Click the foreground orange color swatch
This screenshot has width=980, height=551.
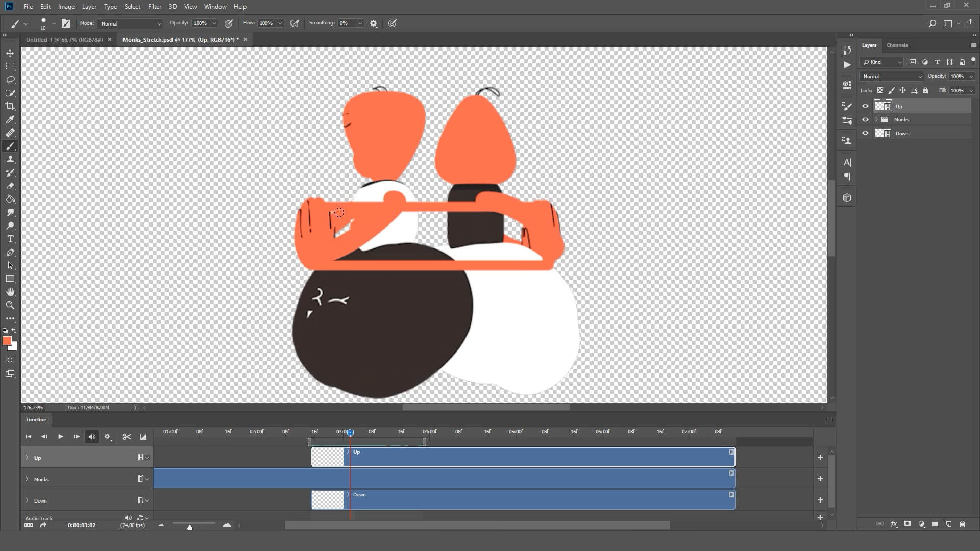point(7,341)
